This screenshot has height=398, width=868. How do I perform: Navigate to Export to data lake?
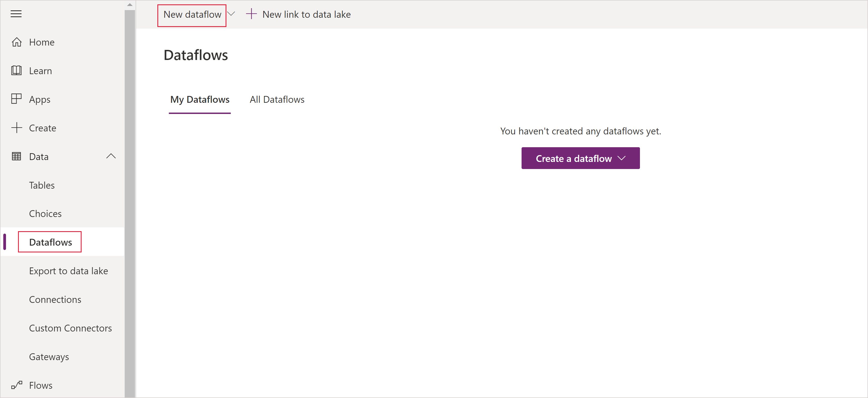[68, 271]
